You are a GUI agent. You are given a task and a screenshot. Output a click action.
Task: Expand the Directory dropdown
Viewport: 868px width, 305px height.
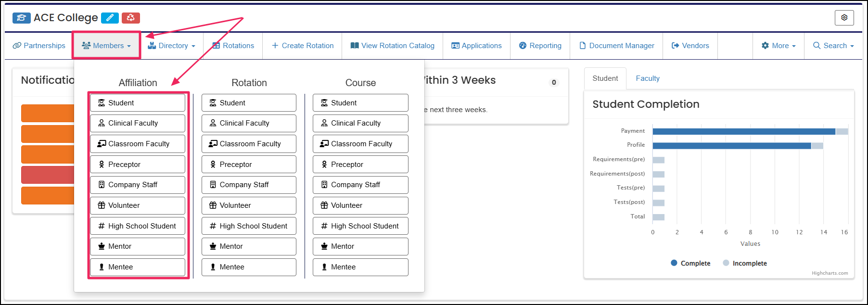[171, 46]
